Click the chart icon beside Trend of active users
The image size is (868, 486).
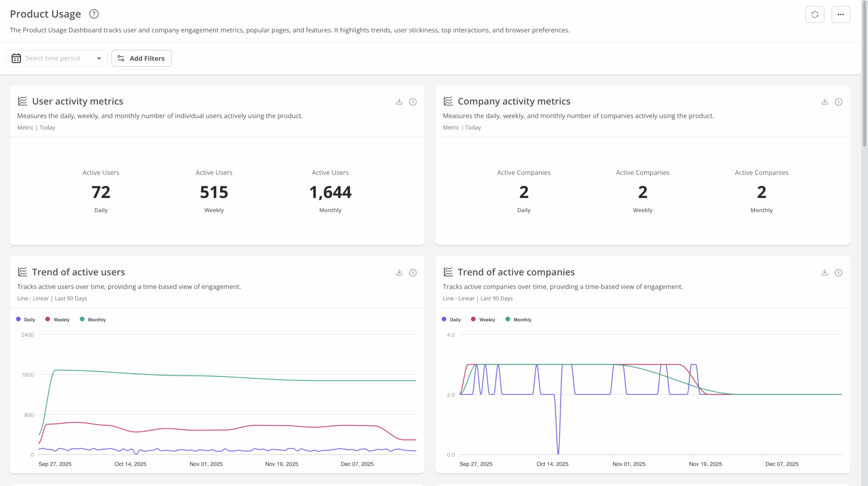coord(22,272)
